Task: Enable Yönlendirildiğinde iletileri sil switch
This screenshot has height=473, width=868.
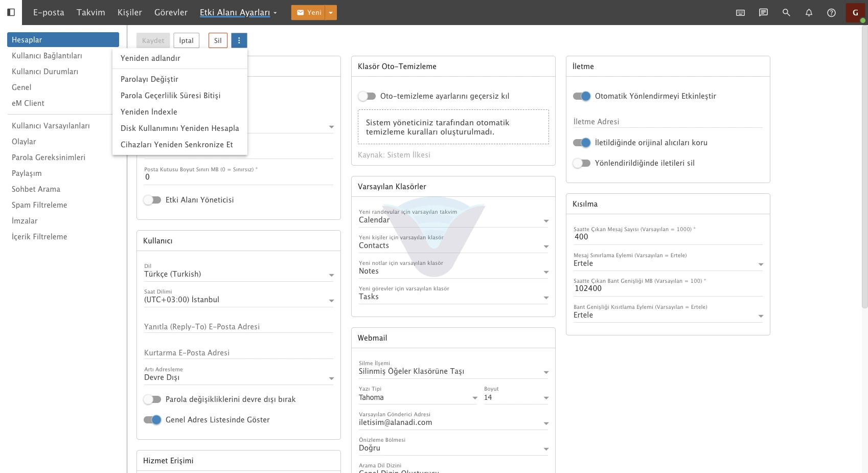Action: pyautogui.click(x=582, y=163)
